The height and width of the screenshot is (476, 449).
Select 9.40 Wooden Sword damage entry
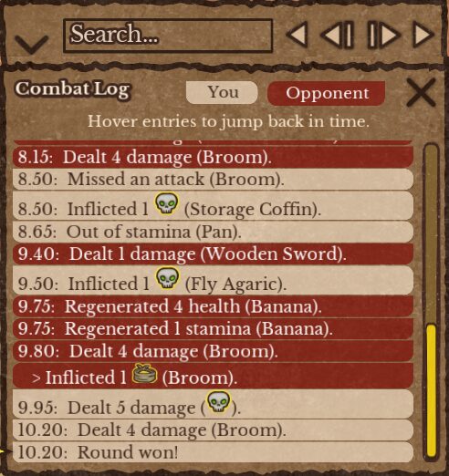(213, 254)
